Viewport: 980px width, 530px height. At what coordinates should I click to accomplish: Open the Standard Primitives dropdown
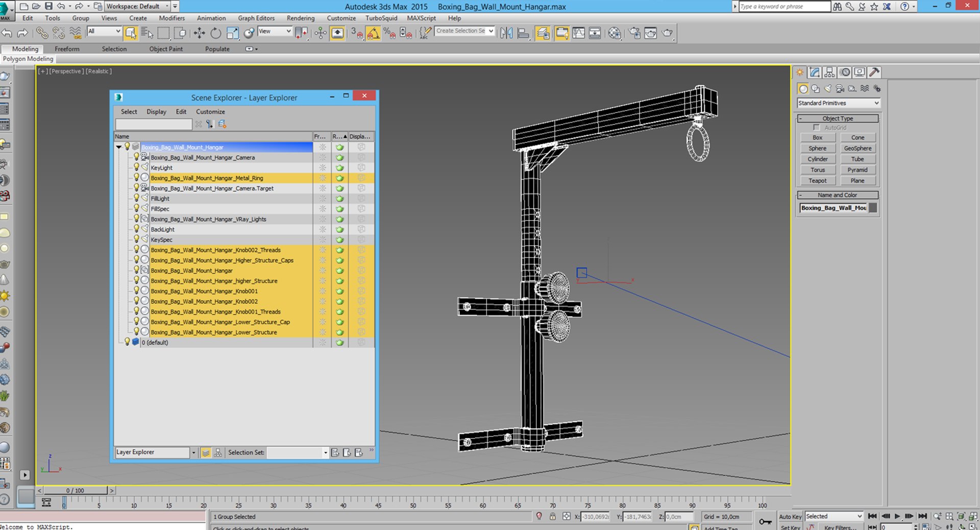click(x=838, y=103)
